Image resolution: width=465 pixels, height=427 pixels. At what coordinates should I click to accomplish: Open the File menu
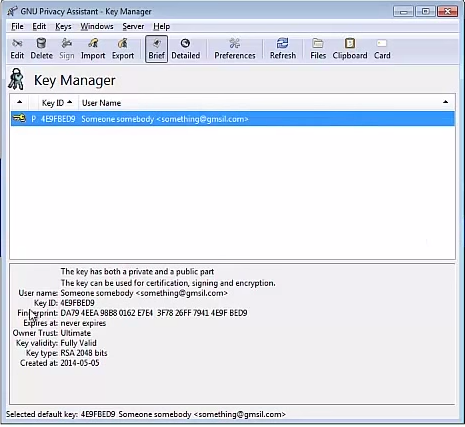point(17,26)
